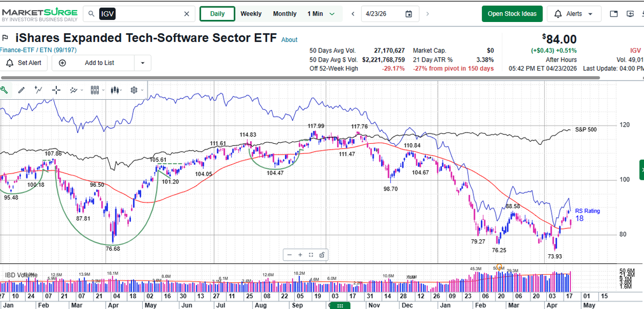Image resolution: width=644 pixels, height=309 pixels.
Task: Click the 76.68 low price label
Action: click(113, 248)
